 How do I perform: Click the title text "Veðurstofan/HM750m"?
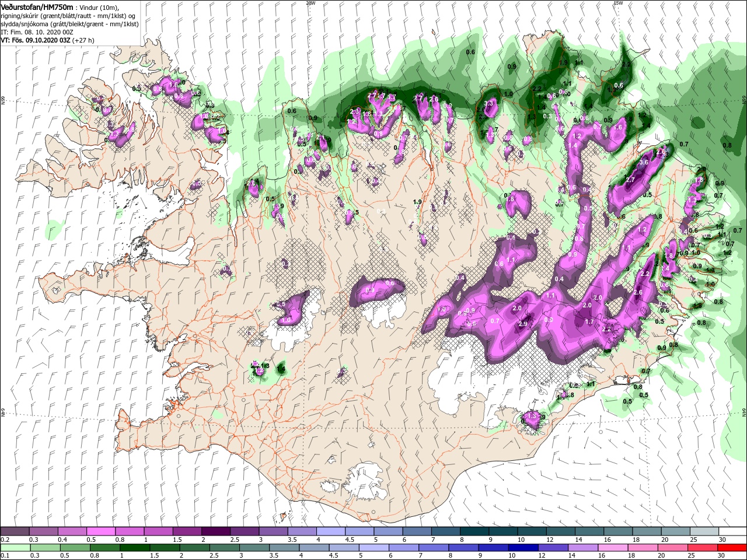tap(37, 6)
